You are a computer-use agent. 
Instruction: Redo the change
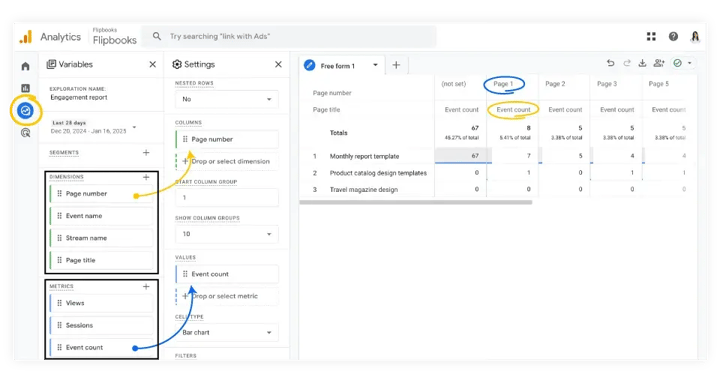coord(627,63)
